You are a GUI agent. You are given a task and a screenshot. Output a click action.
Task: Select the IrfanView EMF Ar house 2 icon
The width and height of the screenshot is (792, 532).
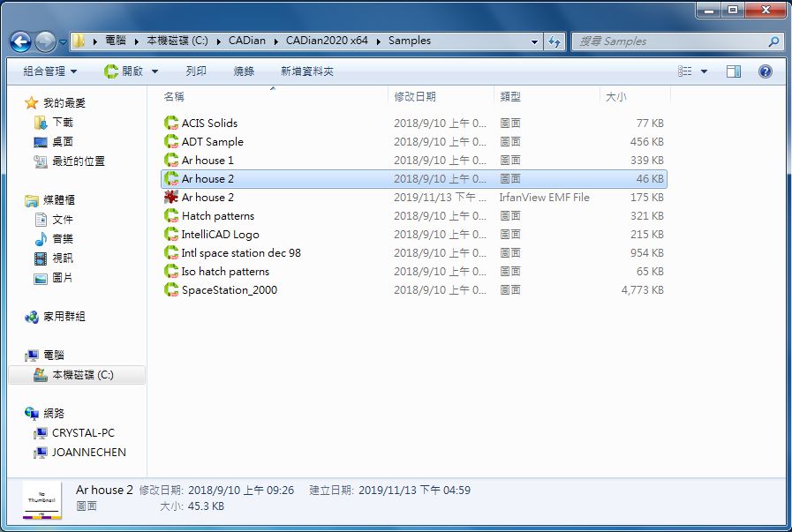tap(171, 197)
